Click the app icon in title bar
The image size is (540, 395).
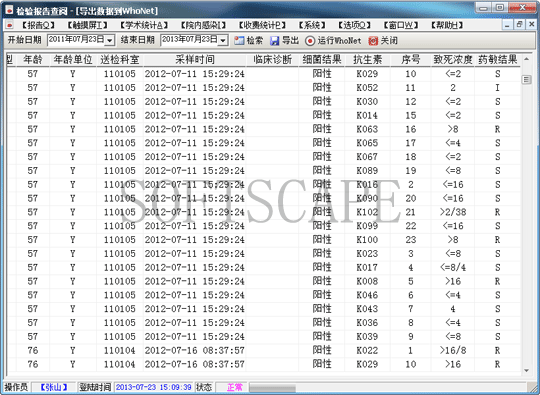click(9, 10)
